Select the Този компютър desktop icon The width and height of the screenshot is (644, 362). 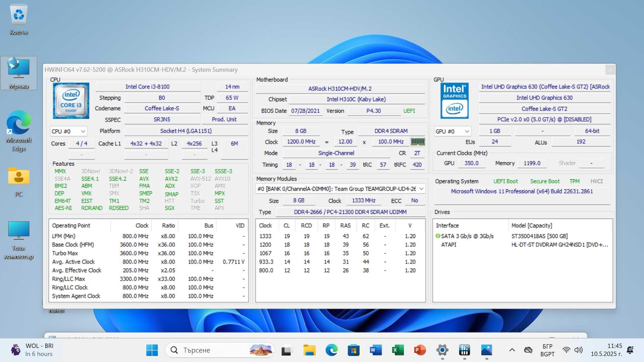click(19, 240)
